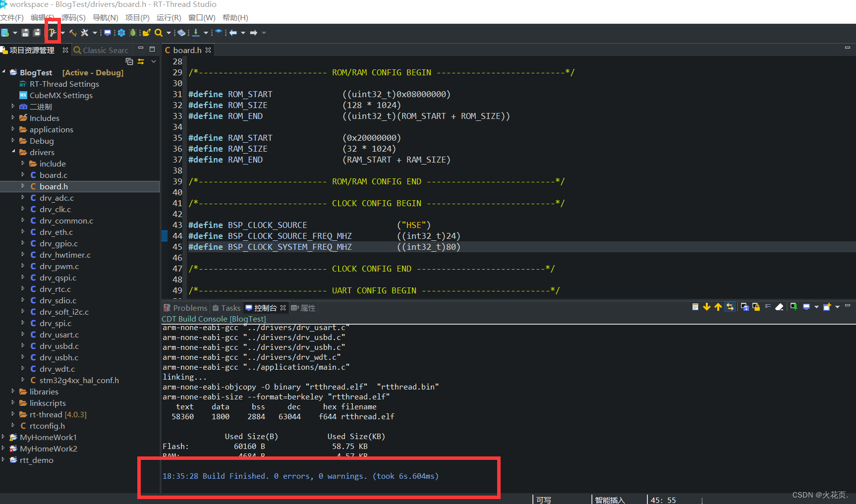Click the console build log document icon
The width and height of the screenshot is (856, 504).
point(695,307)
